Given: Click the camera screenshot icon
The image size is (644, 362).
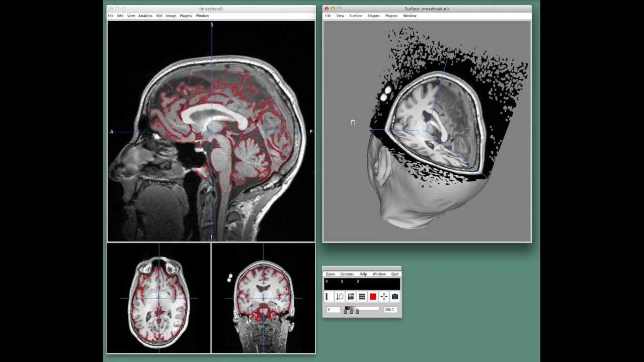Looking at the screenshot, I should (x=395, y=297).
